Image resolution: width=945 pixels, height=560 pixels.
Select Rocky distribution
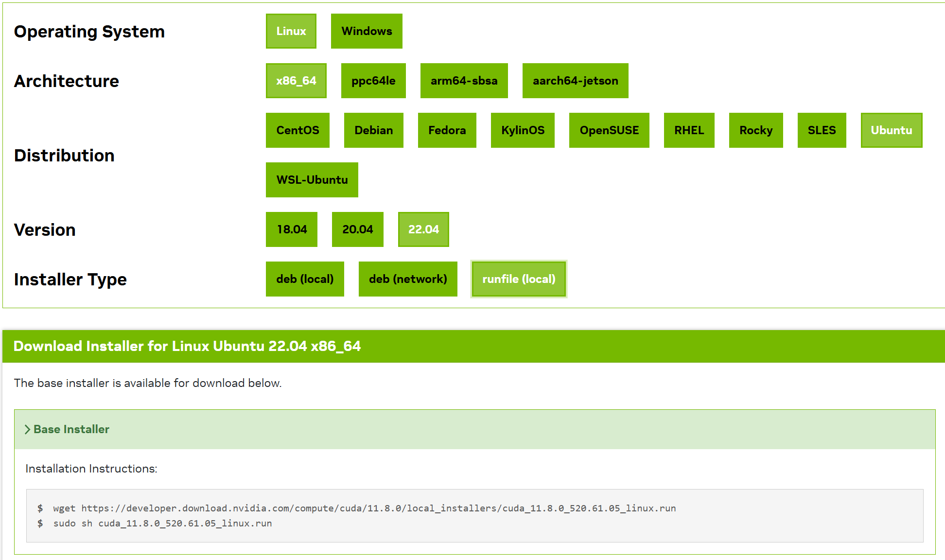click(x=756, y=130)
